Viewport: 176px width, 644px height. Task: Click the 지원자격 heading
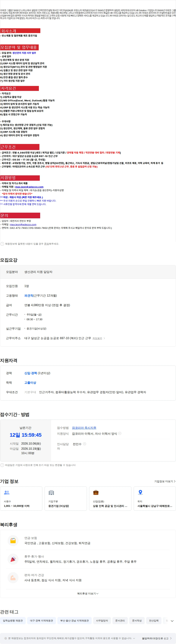(9, 360)
